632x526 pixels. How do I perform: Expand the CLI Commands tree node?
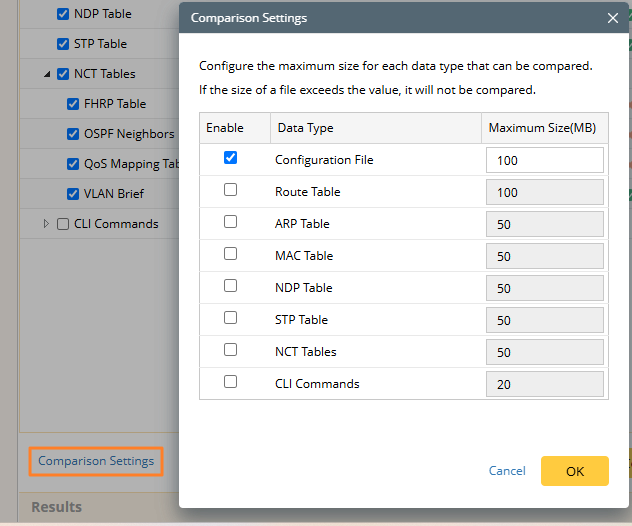click(46, 224)
